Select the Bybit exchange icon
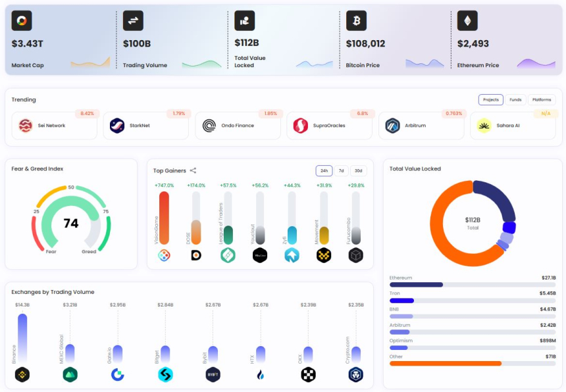 (x=213, y=375)
